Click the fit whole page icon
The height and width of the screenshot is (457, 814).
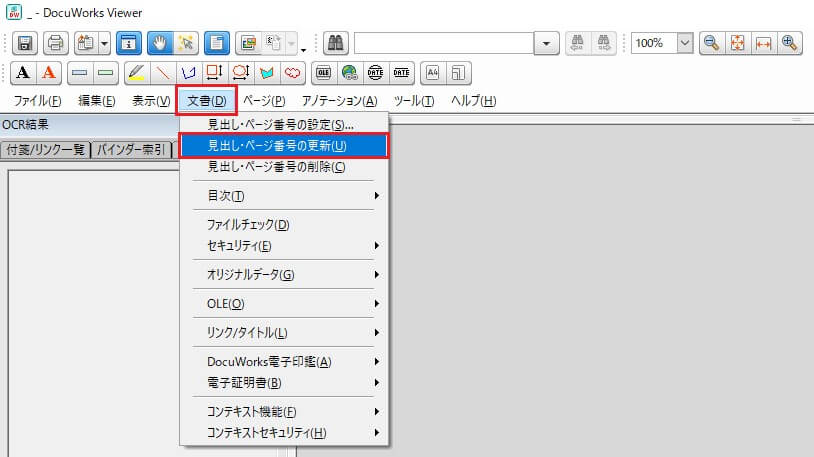tap(738, 43)
